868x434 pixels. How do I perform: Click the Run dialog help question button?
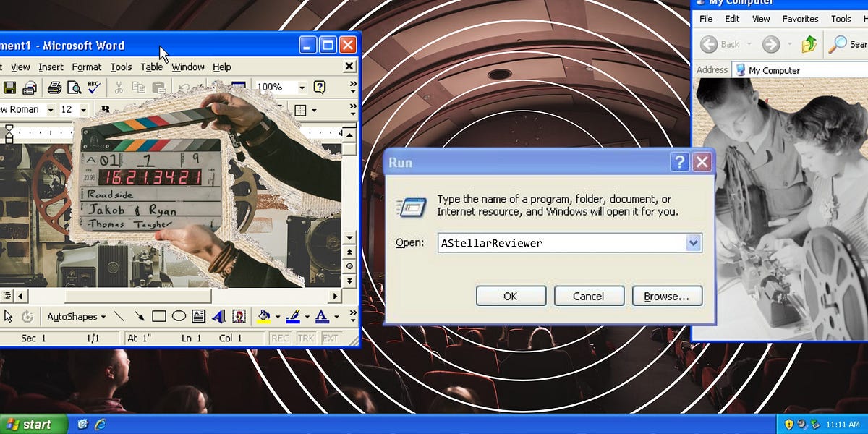[679, 162]
